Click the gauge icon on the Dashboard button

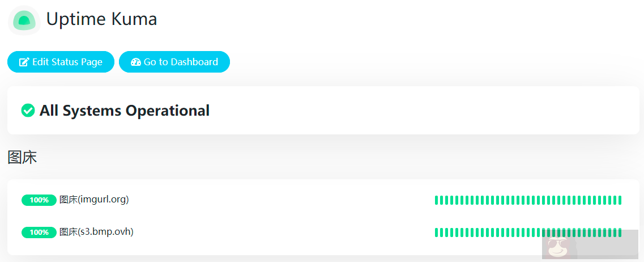tap(135, 62)
